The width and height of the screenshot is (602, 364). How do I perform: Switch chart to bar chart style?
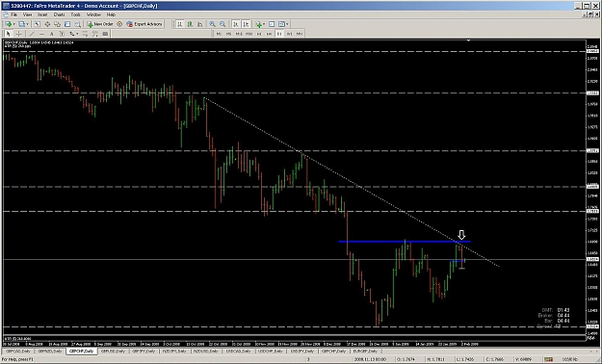tap(180, 24)
